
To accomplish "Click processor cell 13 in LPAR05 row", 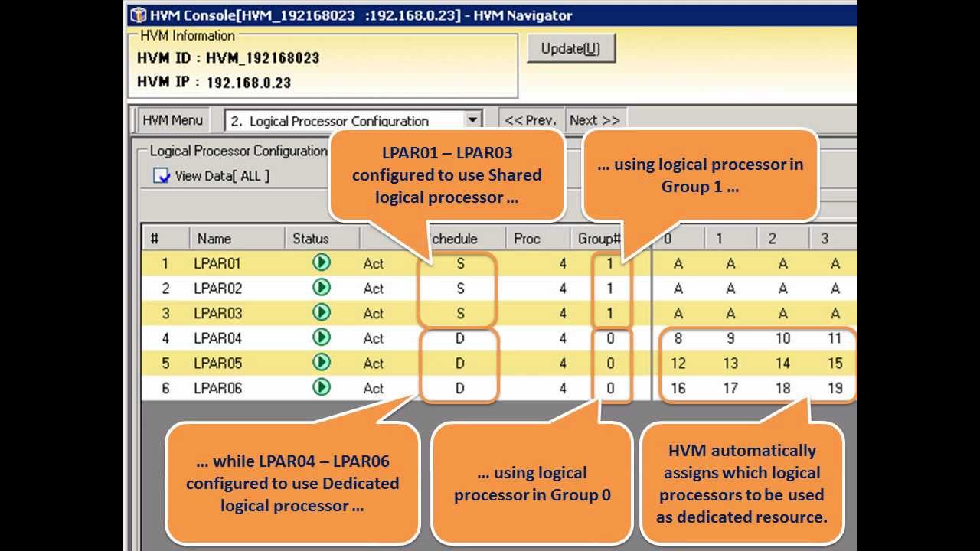I will tap(730, 363).
